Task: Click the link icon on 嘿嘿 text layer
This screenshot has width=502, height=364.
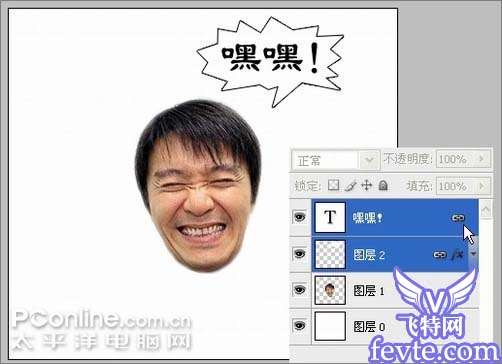Action: [x=458, y=218]
